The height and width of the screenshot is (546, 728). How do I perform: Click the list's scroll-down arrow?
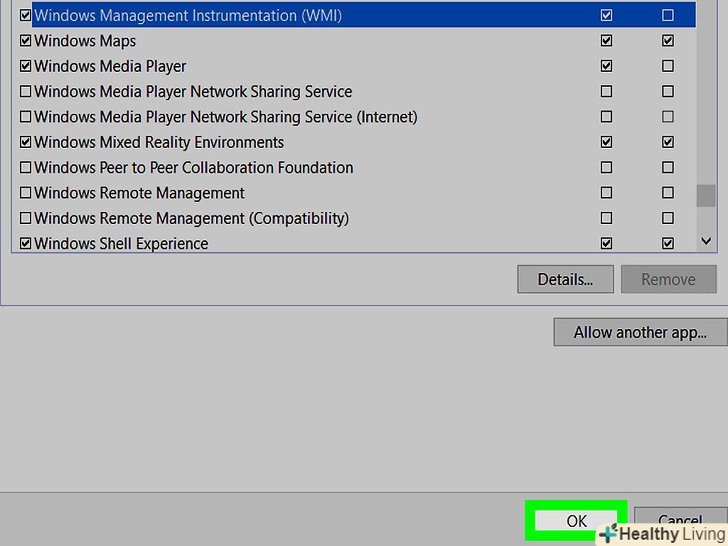tap(706, 241)
